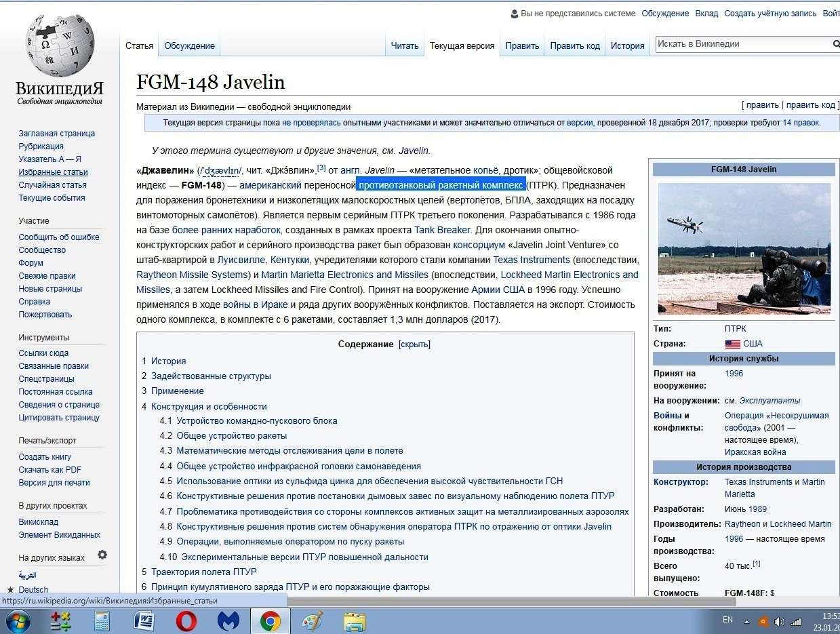
Task: Click the EN language indicator
Action: point(727,620)
